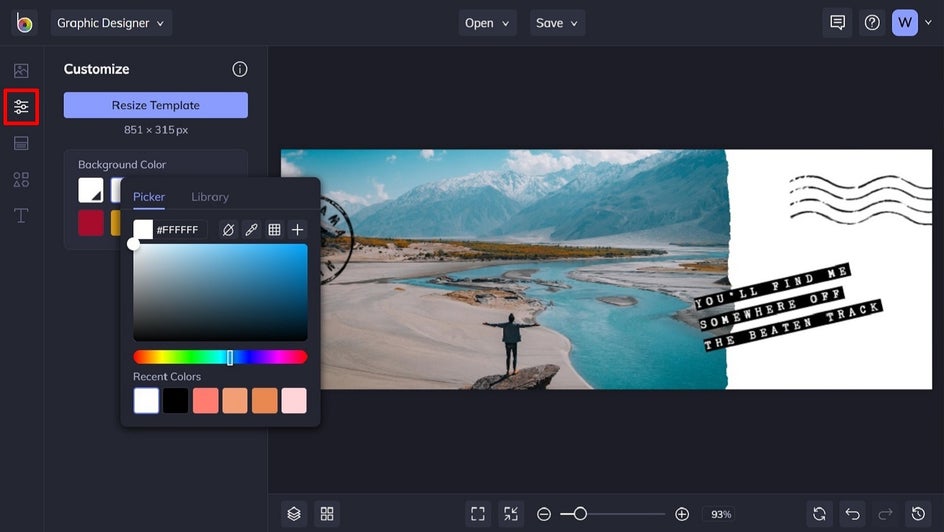Zoom in with the plus circle icon

tap(682, 514)
